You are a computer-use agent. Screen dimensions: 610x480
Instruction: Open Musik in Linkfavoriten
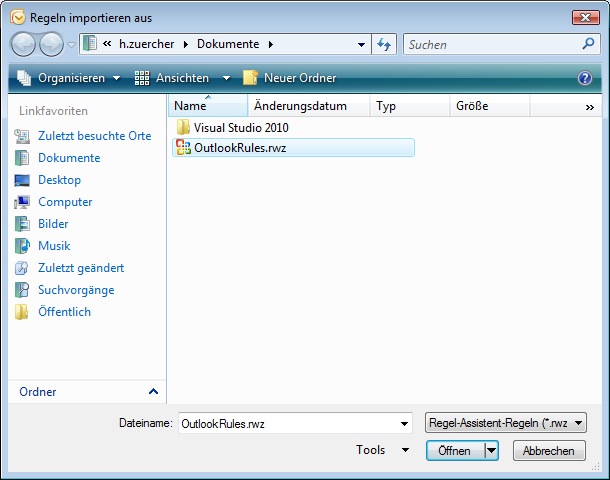click(x=54, y=246)
